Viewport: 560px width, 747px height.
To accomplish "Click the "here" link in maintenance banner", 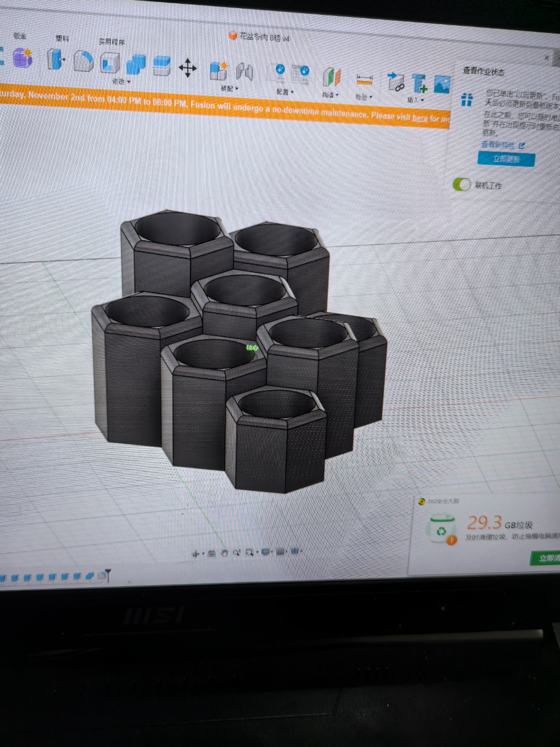I will (419, 118).
